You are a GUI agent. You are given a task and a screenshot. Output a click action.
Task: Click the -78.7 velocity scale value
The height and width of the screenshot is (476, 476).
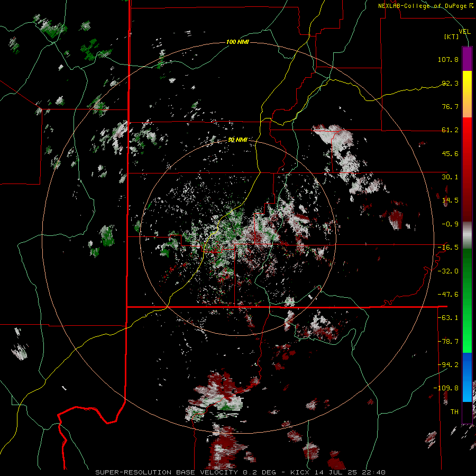click(x=448, y=342)
